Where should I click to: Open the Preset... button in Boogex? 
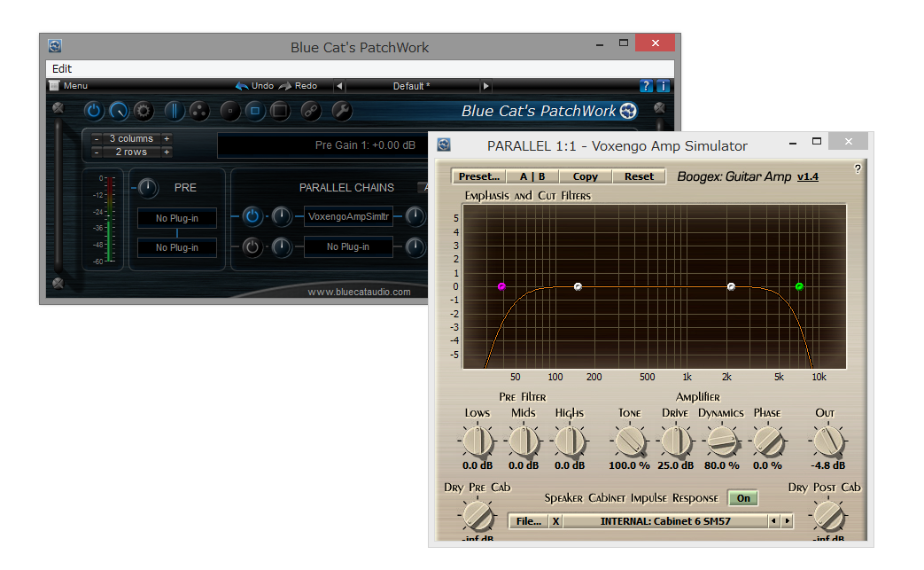pyautogui.click(x=479, y=176)
